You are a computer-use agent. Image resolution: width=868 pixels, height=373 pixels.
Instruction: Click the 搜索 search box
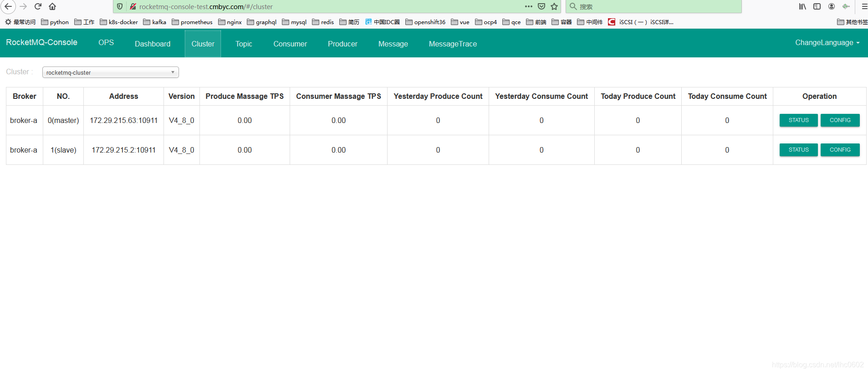point(654,6)
